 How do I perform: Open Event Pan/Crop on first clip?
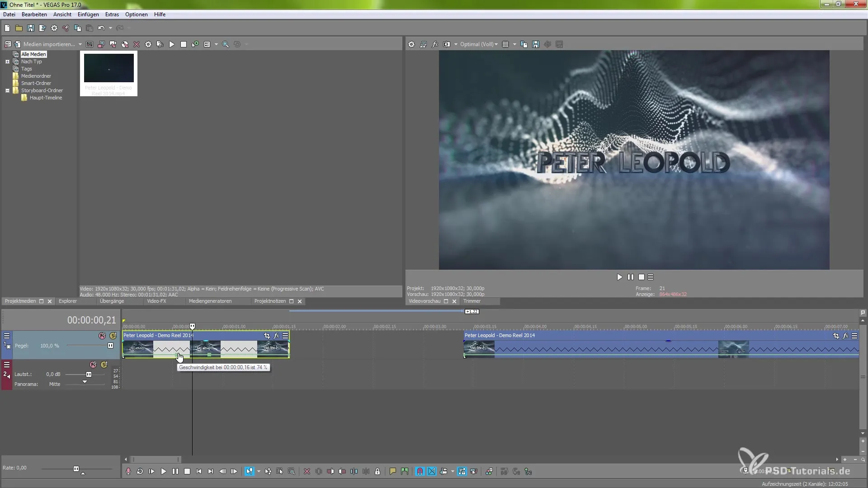click(267, 336)
